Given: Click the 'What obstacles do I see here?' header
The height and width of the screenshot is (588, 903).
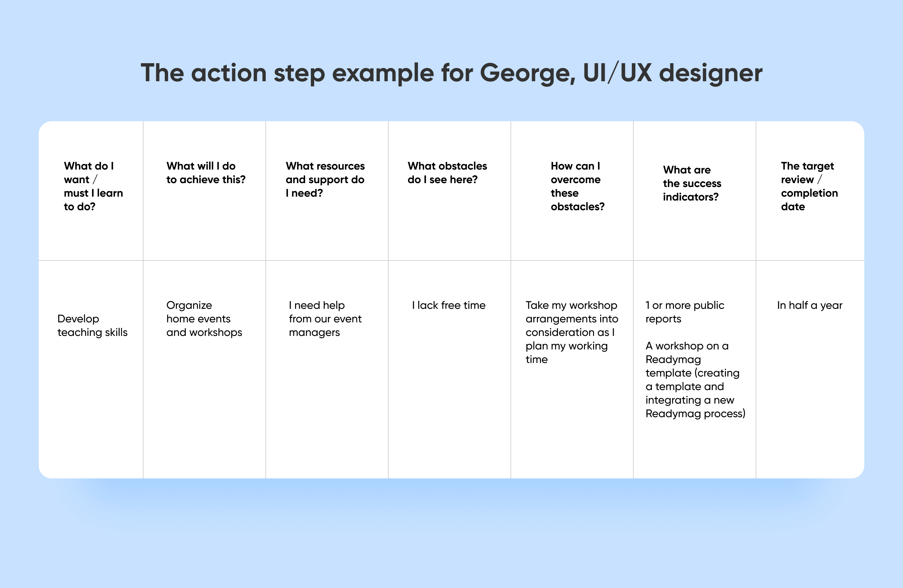Looking at the screenshot, I should (447, 172).
